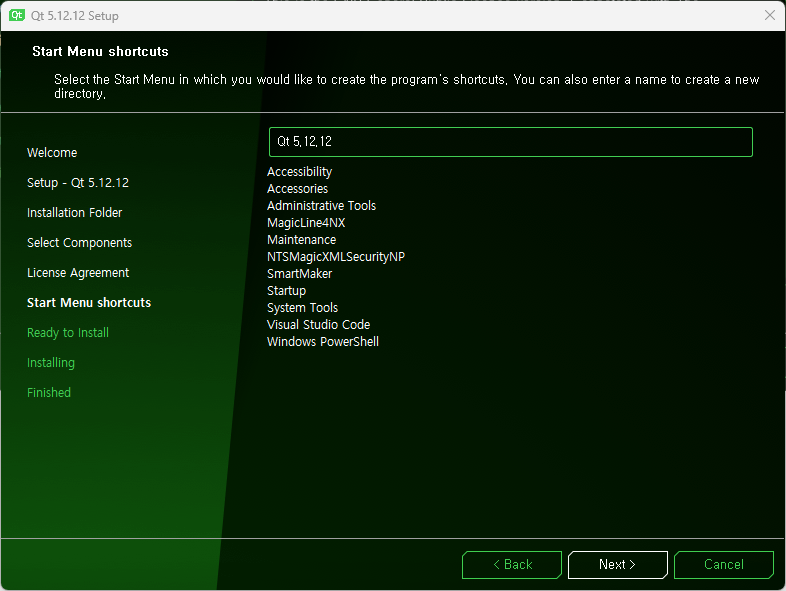Choose NTSMagicXMLSecurityNP entry
The width and height of the screenshot is (786, 591).
pos(336,257)
